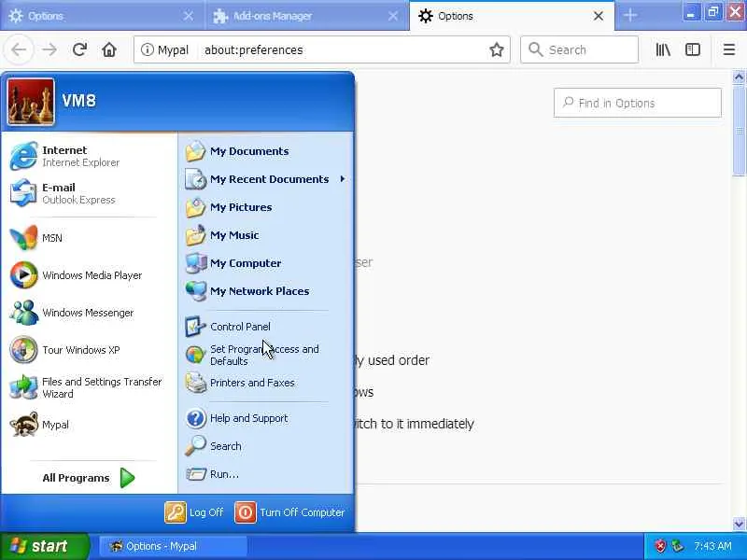Expand My Recent Documents submenu

[266, 179]
